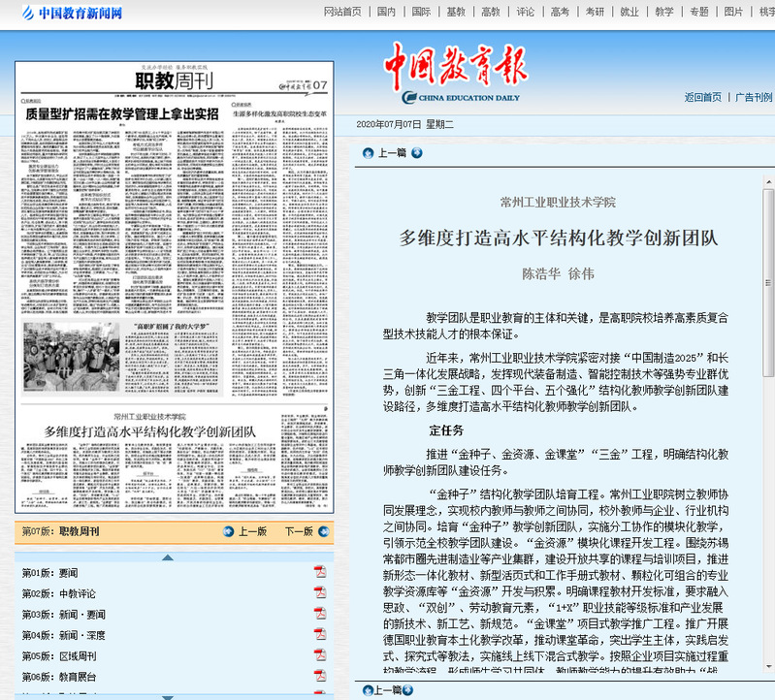Click the 返回首页 link
The image size is (775, 700).
[702, 97]
